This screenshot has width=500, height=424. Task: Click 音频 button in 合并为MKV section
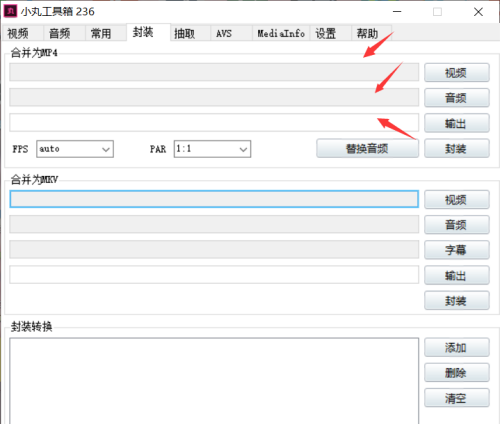(x=457, y=225)
